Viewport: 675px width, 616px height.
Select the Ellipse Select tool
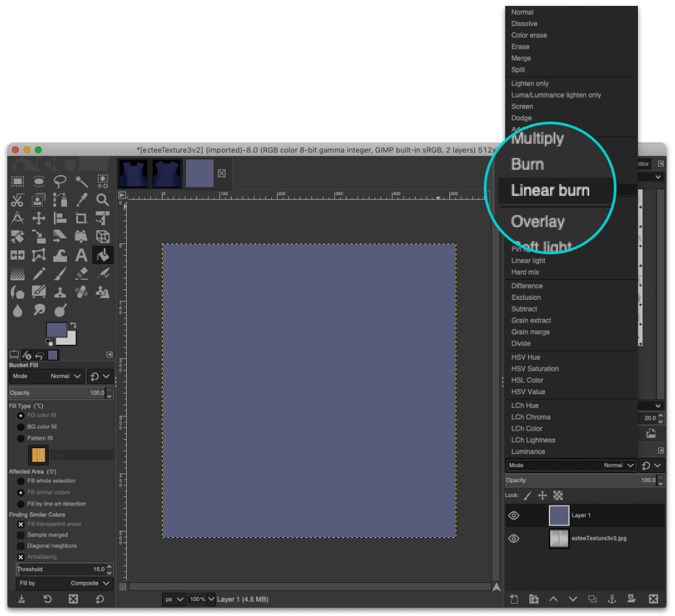(x=39, y=181)
